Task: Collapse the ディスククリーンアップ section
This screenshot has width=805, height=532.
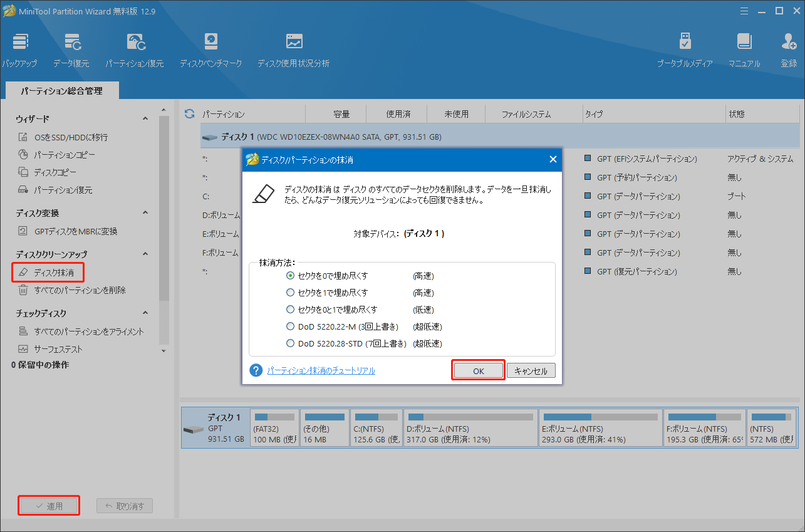Action: 145,254
